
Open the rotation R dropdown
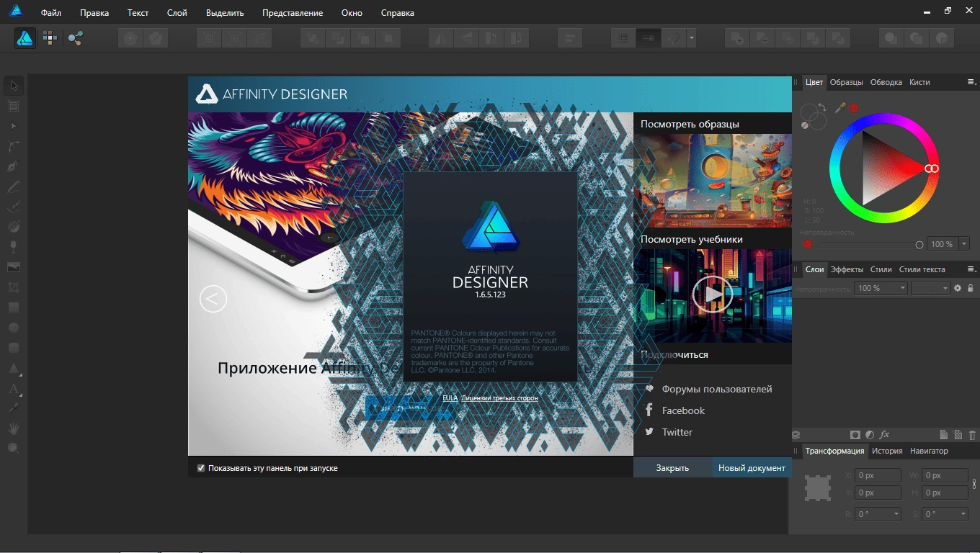pyautogui.click(x=896, y=514)
